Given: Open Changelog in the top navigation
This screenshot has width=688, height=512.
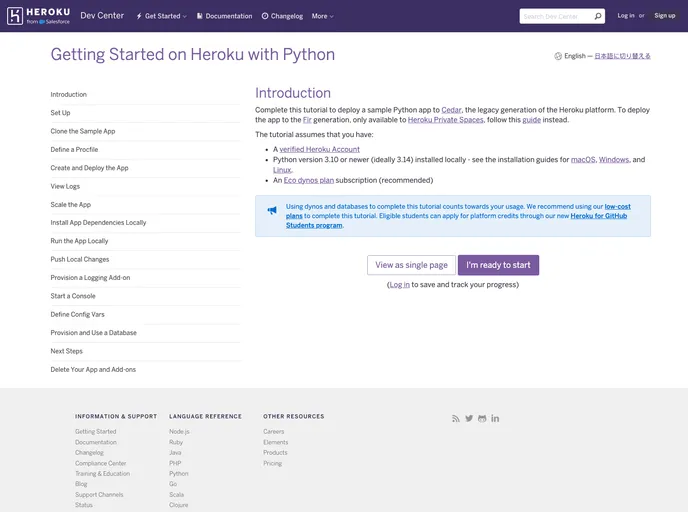Looking at the screenshot, I should (282, 16).
